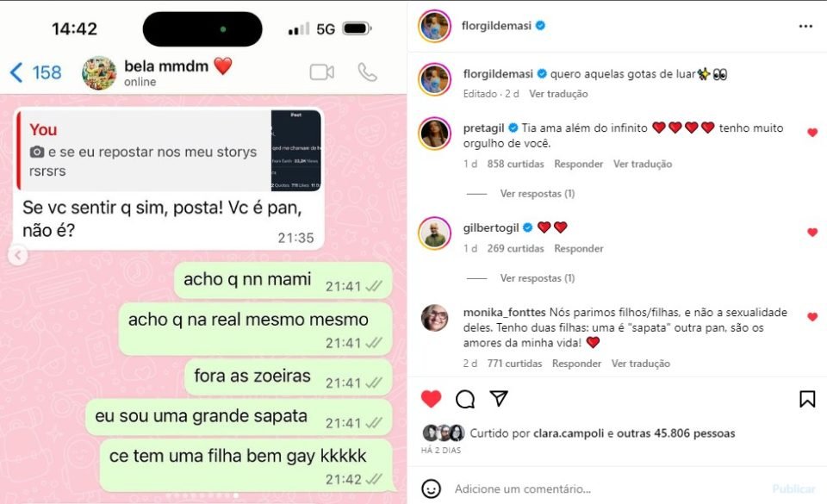Click Responder on monika_fonttes comment
This screenshot has height=504, width=827.
pos(576,364)
